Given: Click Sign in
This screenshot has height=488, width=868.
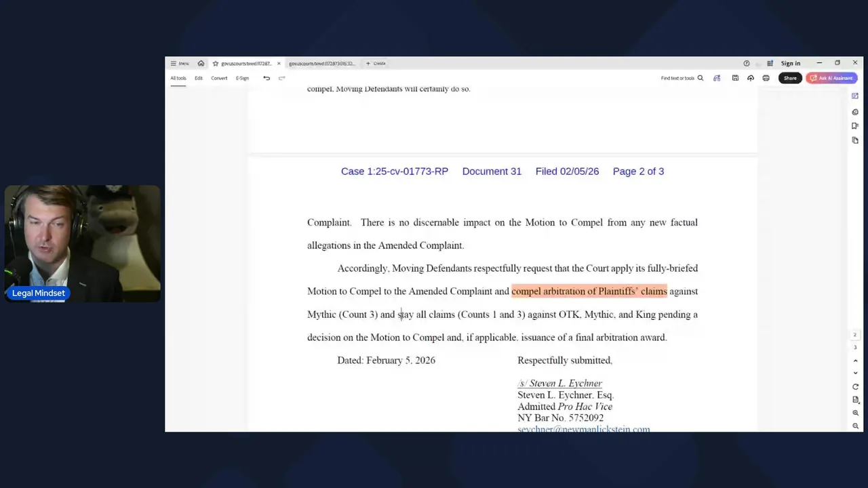Looking at the screenshot, I should 791,63.
